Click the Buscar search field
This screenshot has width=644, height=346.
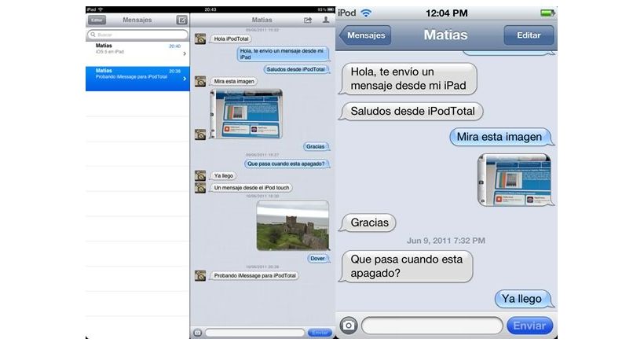click(x=137, y=35)
